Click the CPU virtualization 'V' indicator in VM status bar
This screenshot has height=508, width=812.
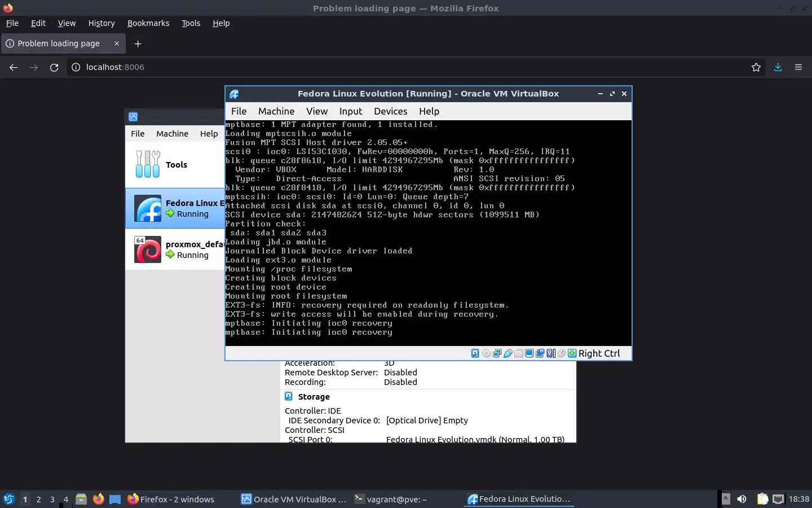[x=550, y=353]
